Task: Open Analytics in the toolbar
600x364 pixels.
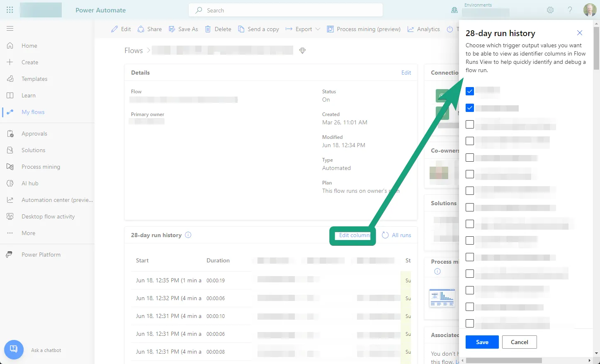Action: [x=424, y=29]
